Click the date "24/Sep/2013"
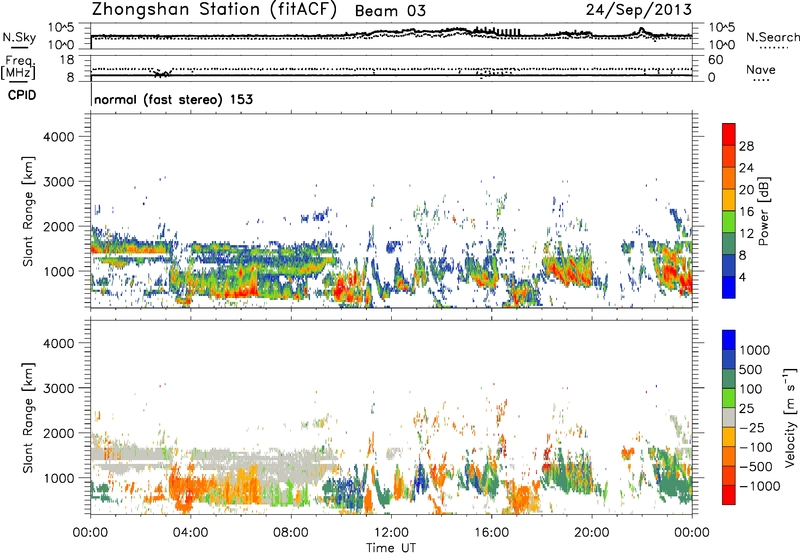Screen dimensions: 800x554 click(639, 9)
